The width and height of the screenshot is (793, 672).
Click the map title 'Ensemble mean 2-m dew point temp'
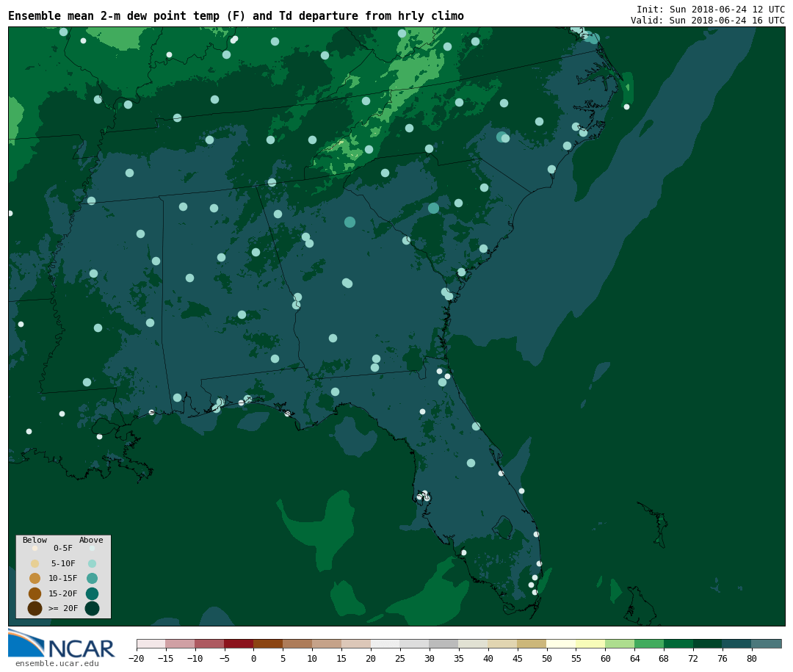[x=115, y=16]
